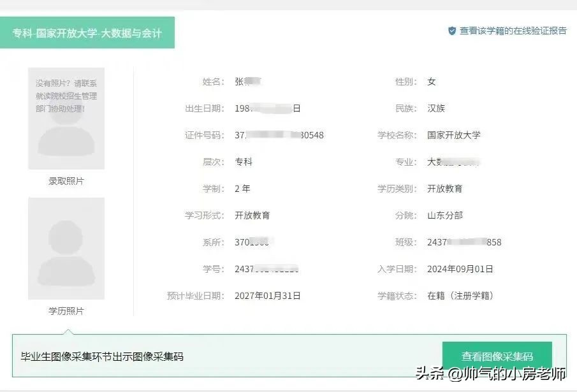Click the 学制 value 2 年

coord(242,189)
